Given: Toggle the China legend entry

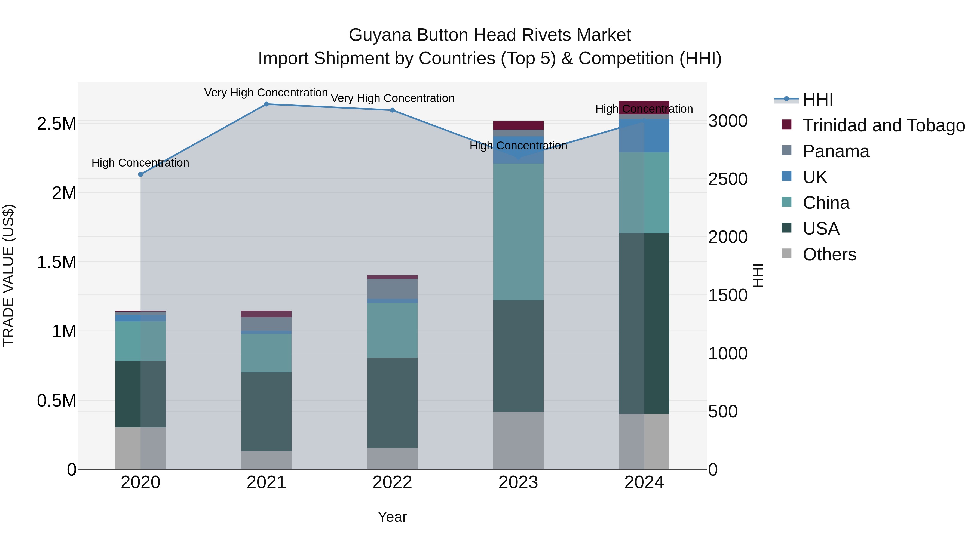Looking at the screenshot, I should click(x=815, y=202).
